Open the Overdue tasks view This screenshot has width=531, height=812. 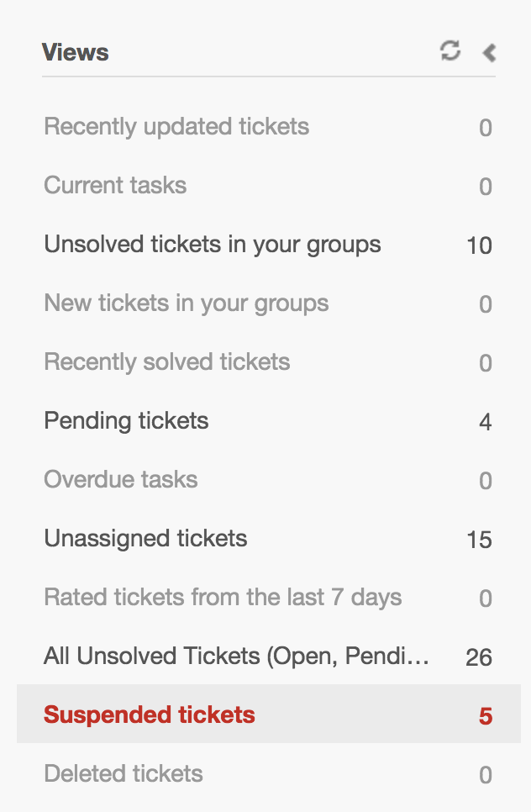tap(120, 480)
